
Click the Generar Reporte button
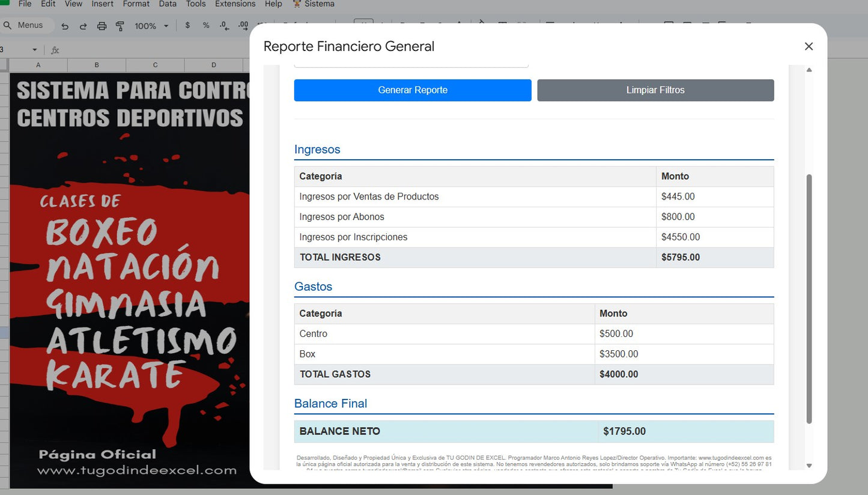(x=412, y=90)
